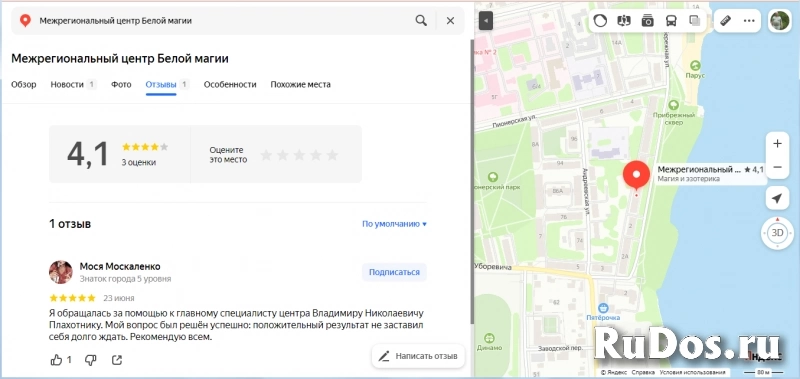Select the Отзывы tab
This screenshot has height=379, width=800.
tap(167, 85)
